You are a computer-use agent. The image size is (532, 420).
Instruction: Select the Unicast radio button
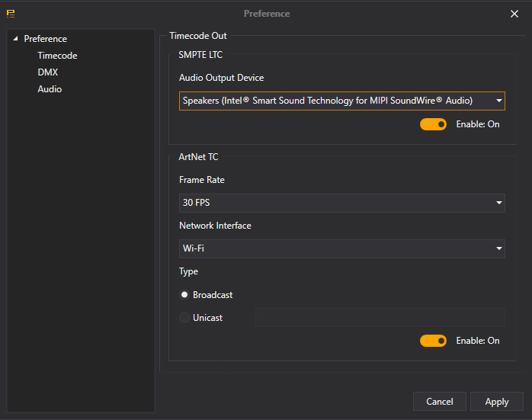[184, 318]
